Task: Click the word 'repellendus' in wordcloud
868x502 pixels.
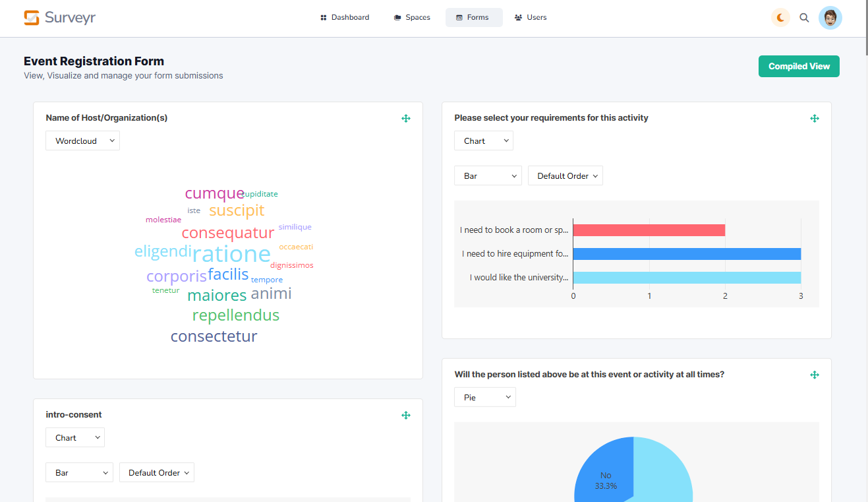Action: 236,315
